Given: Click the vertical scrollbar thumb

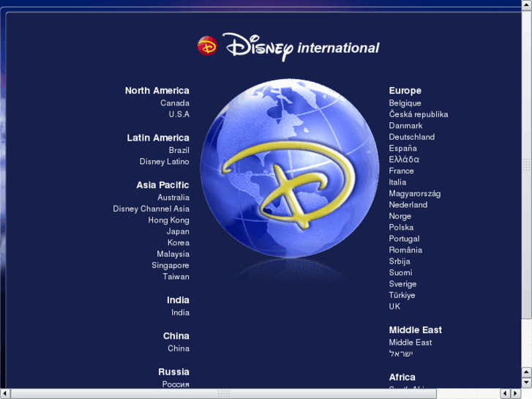Looking at the screenshot, I should click(527, 165).
